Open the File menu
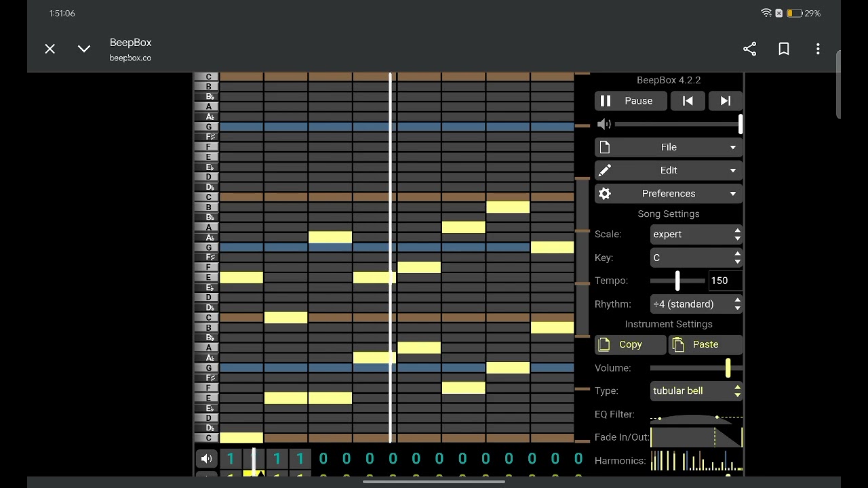The height and width of the screenshot is (488, 868). (669, 147)
